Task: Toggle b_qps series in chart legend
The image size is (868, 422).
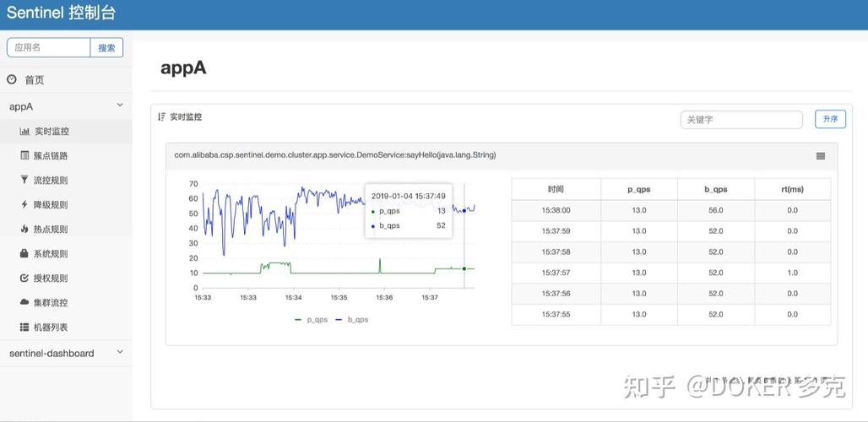Action: (x=351, y=320)
